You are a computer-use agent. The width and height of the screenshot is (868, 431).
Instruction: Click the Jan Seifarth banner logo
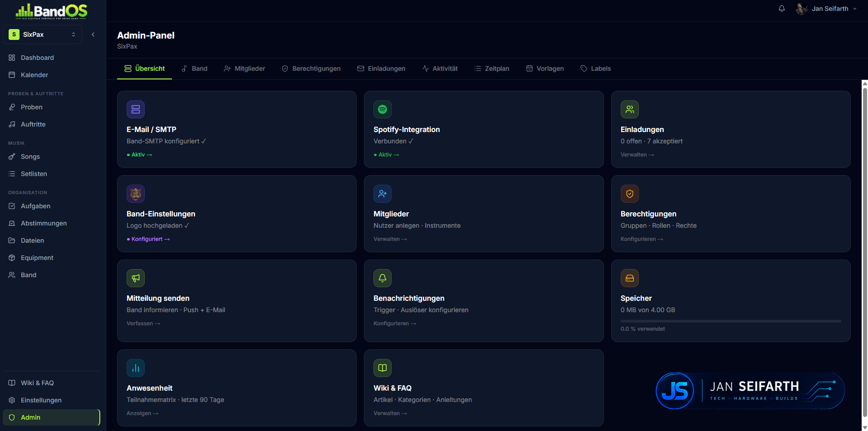(750, 391)
